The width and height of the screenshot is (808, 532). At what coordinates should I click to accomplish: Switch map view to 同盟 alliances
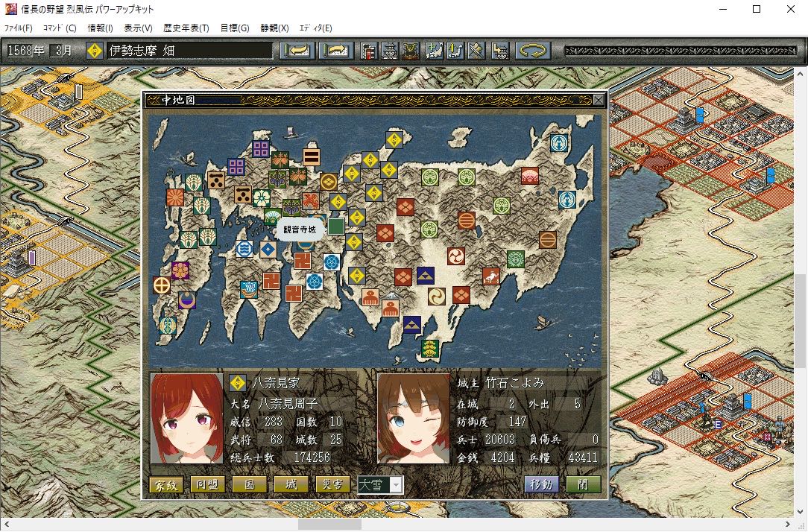point(207,485)
